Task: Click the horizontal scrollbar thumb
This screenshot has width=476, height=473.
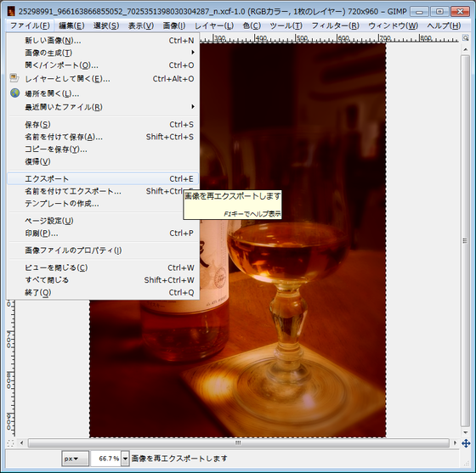Action: [x=238, y=443]
